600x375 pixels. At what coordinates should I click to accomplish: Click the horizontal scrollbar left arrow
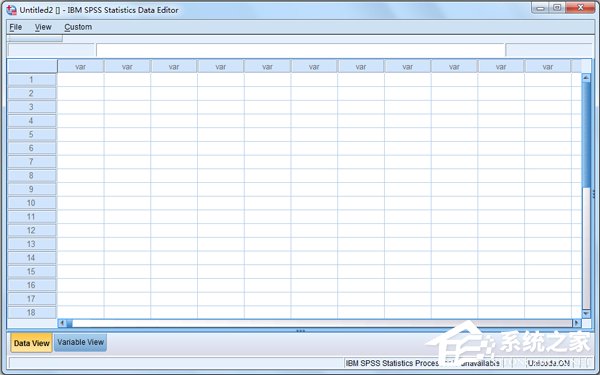(62, 323)
